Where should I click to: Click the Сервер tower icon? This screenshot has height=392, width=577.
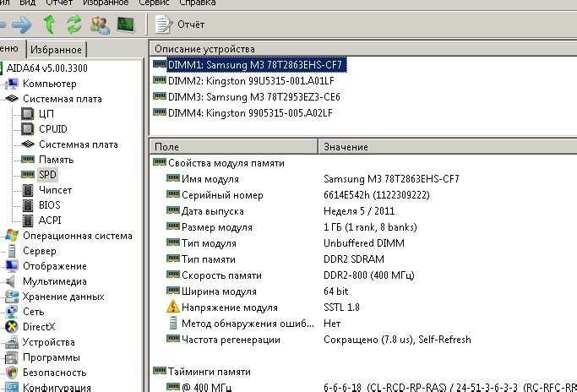[12, 251]
